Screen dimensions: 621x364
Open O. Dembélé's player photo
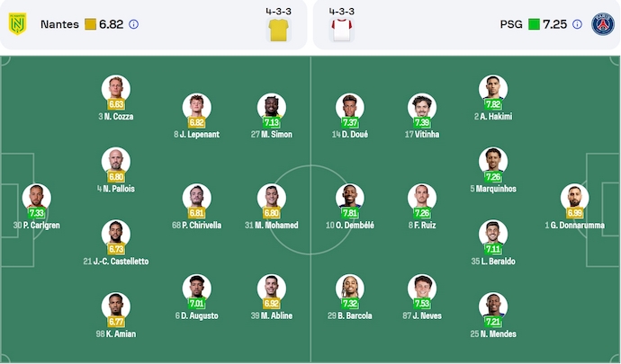tap(350, 197)
